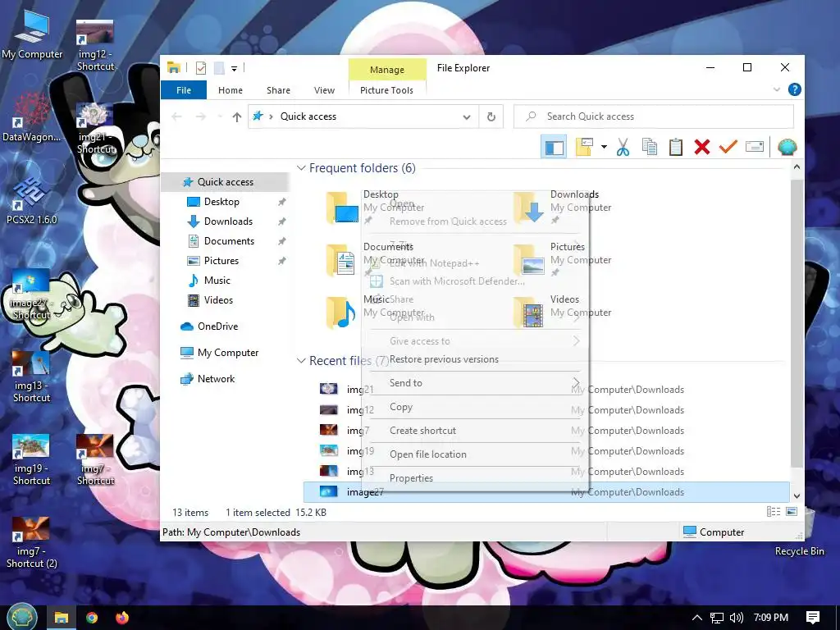
Task: Collapse the Recent files group
Action: [x=301, y=361]
